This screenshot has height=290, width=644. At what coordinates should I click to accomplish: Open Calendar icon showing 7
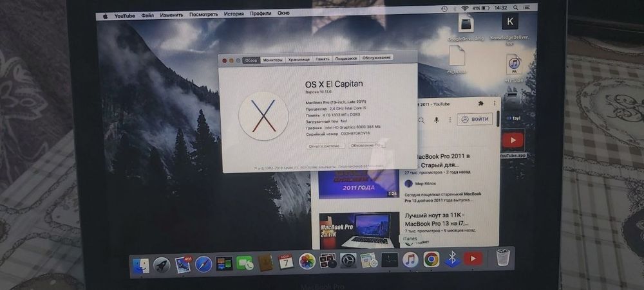[286, 262]
